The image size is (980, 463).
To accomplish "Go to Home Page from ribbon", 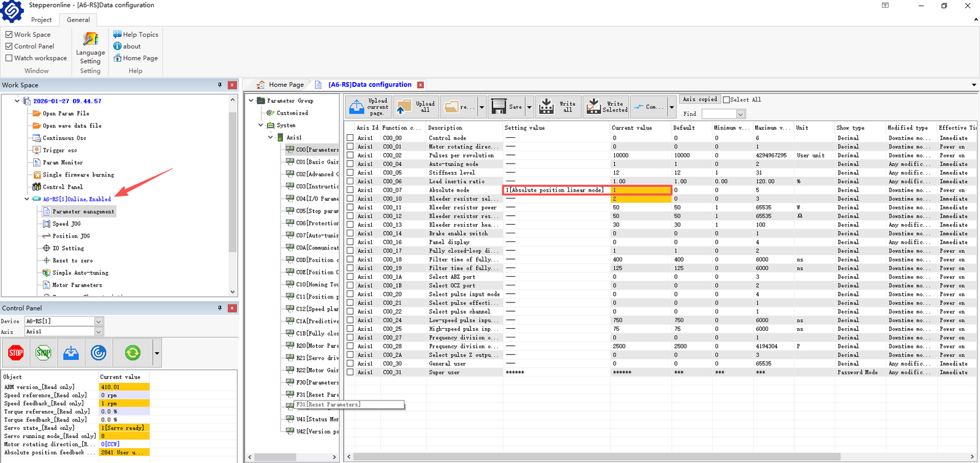I will (135, 58).
